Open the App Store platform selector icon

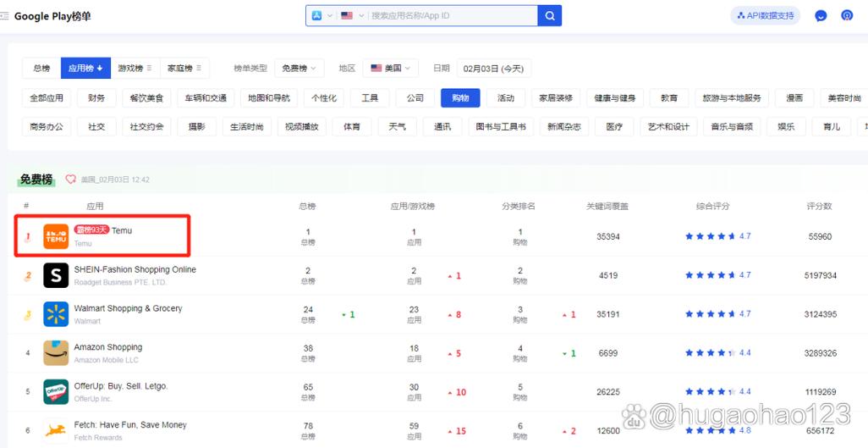pyautogui.click(x=316, y=15)
